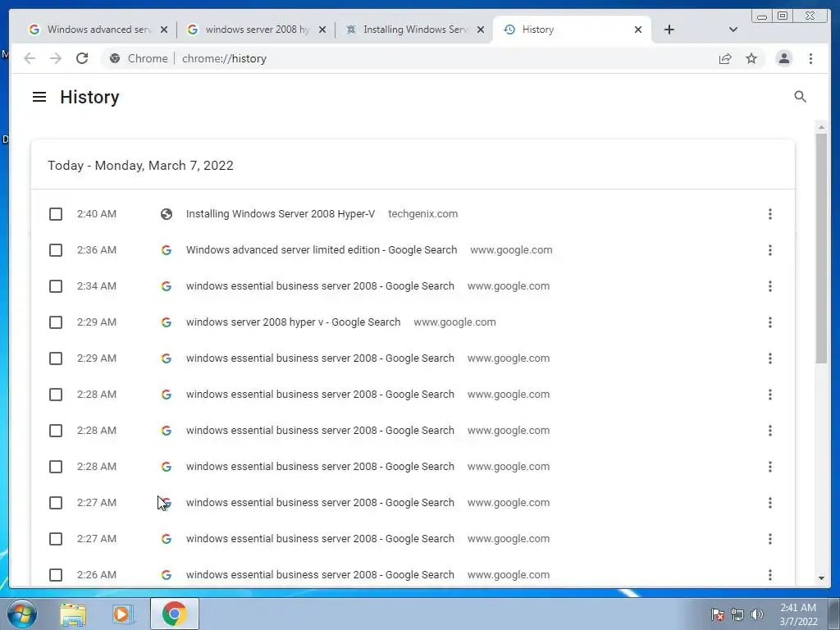Select the History tab
The image size is (840, 630).
tap(571, 30)
